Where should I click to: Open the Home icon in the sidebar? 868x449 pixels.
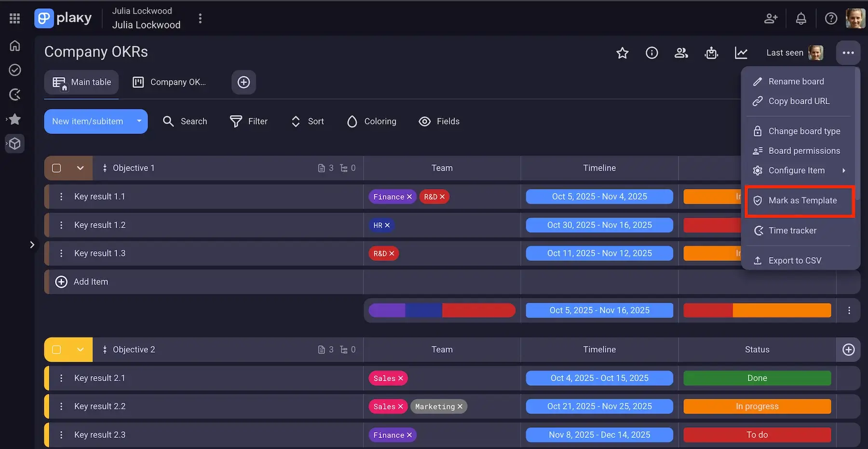[15, 46]
